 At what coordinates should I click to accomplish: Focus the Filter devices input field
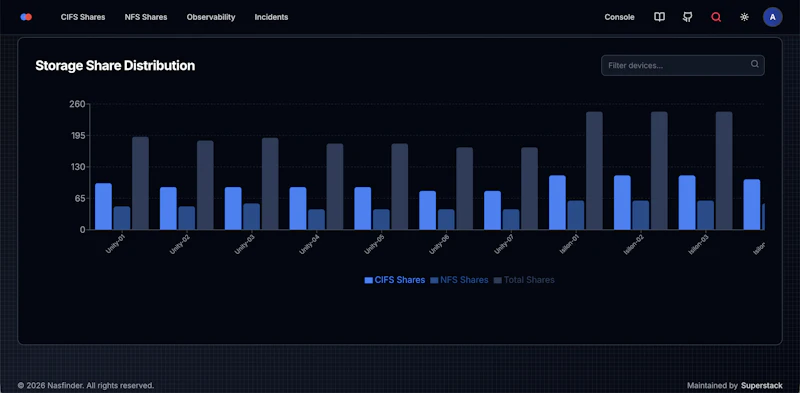point(683,65)
